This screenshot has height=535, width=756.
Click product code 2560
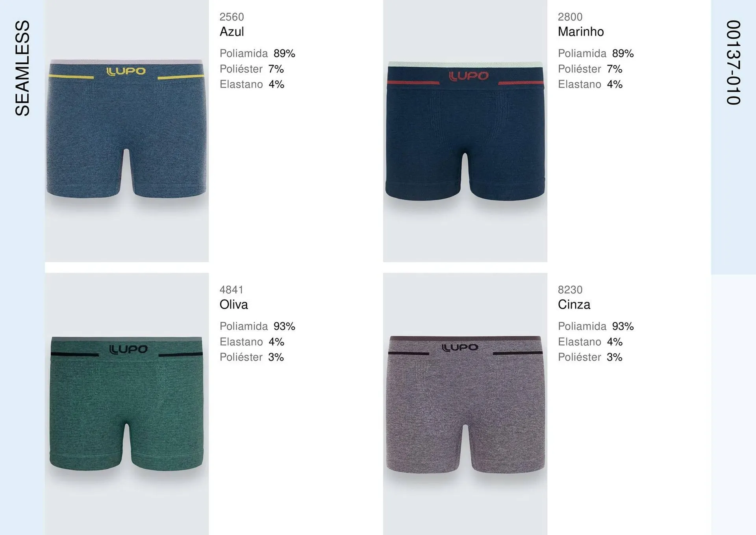pyautogui.click(x=232, y=17)
